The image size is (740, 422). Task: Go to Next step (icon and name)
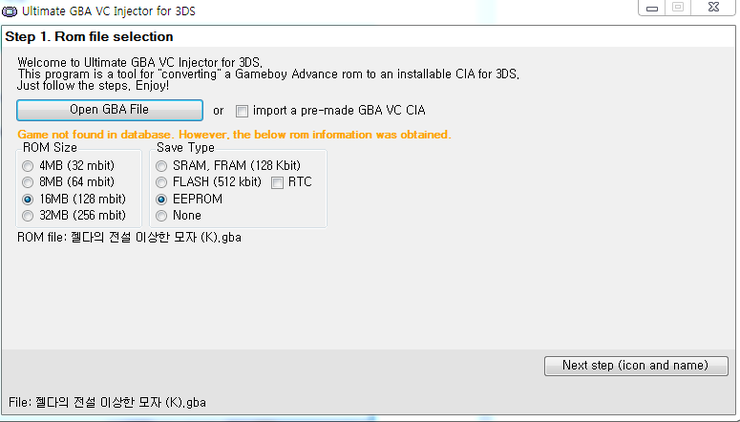pos(636,366)
